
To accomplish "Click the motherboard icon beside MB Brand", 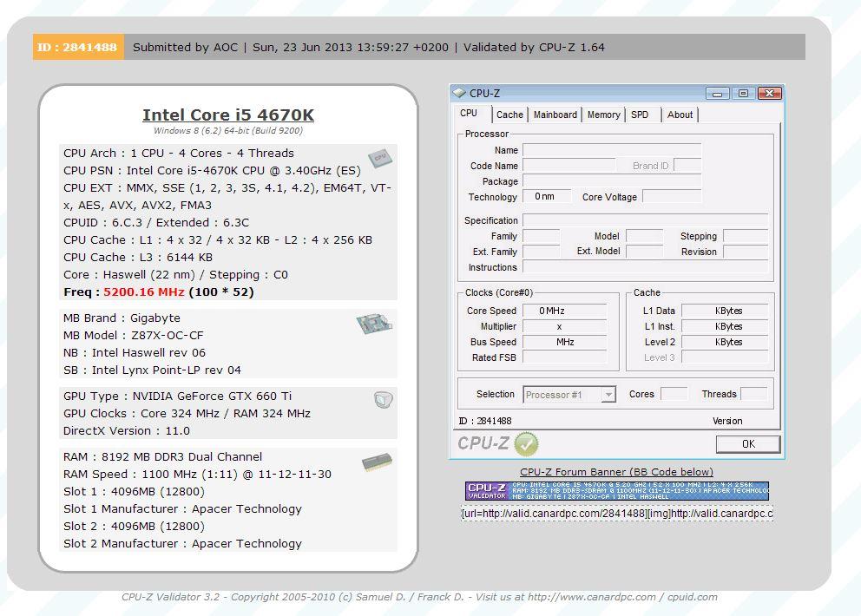I will click(375, 324).
